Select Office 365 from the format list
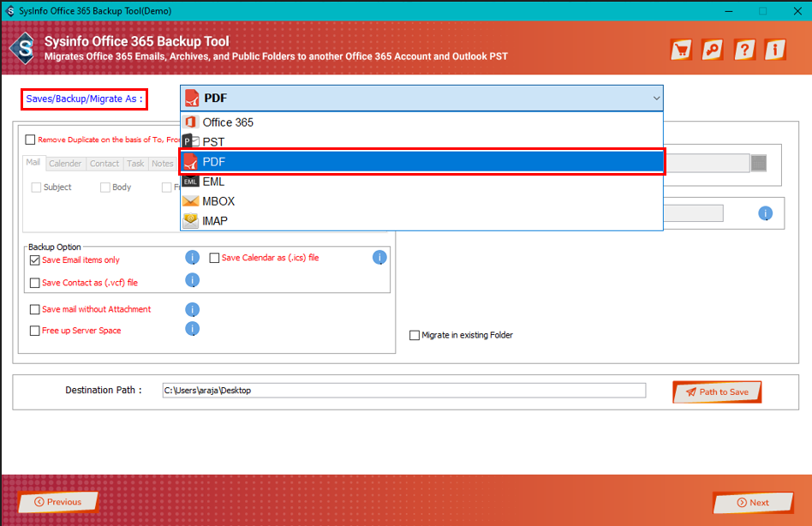The image size is (812, 526). [x=228, y=123]
